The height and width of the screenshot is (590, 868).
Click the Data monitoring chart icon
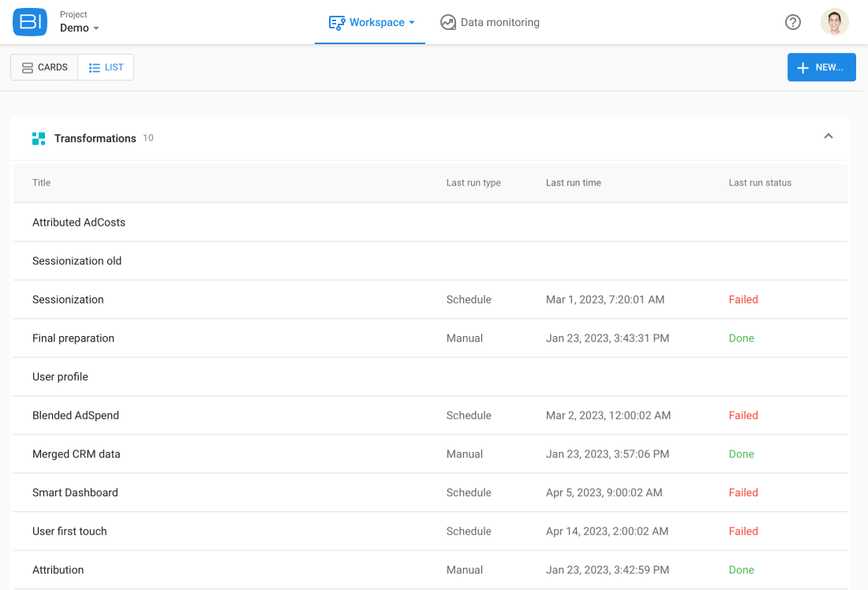448,22
